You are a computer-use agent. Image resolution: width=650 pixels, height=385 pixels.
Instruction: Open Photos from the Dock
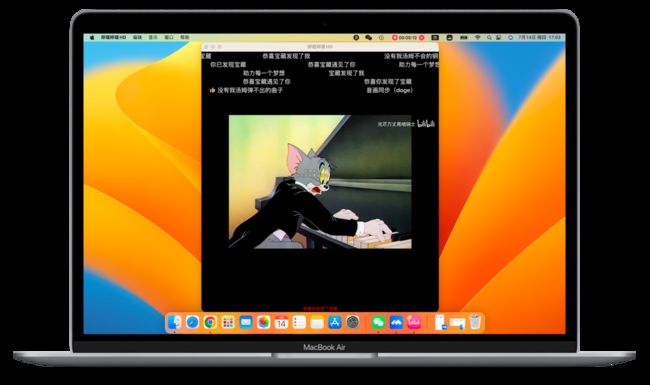pyautogui.click(x=264, y=322)
